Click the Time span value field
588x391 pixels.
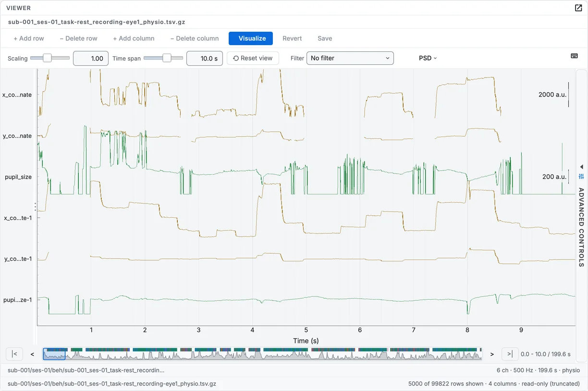(205, 58)
